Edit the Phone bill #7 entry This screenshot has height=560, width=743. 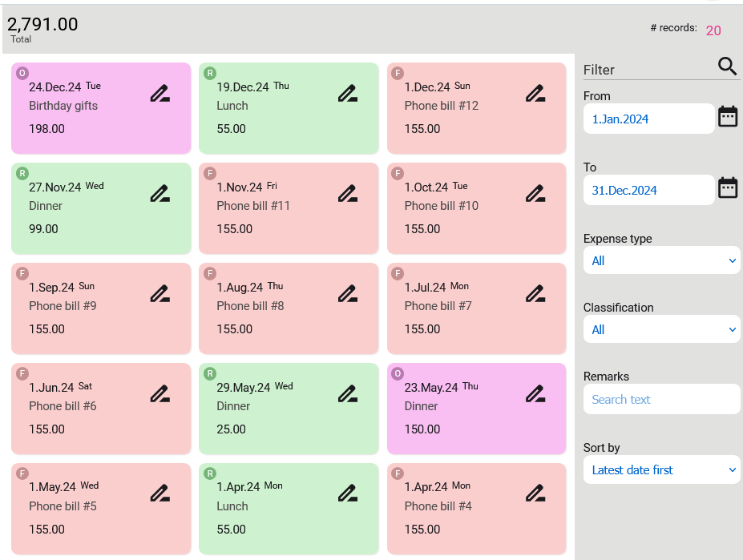click(535, 293)
